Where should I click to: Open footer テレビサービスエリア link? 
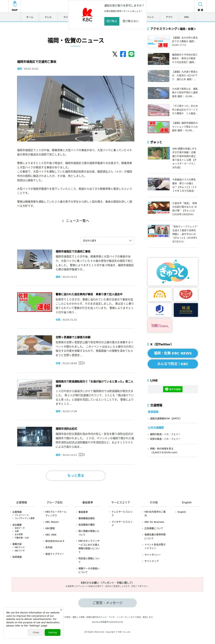[122, 513]
